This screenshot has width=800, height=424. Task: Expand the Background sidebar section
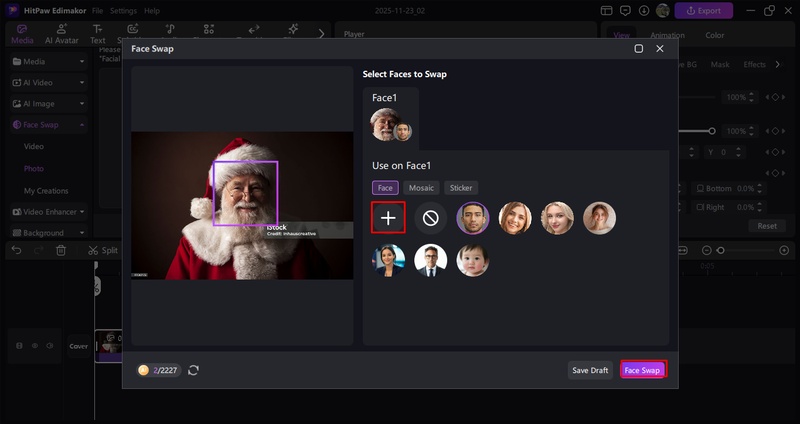click(x=48, y=233)
